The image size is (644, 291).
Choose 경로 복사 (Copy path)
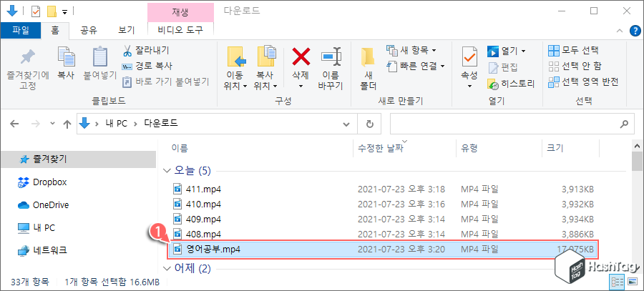pos(147,66)
